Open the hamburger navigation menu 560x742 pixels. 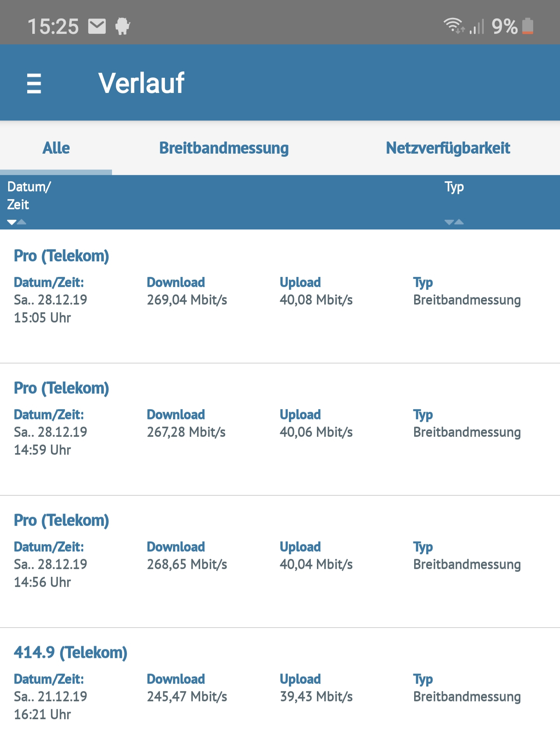[34, 83]
